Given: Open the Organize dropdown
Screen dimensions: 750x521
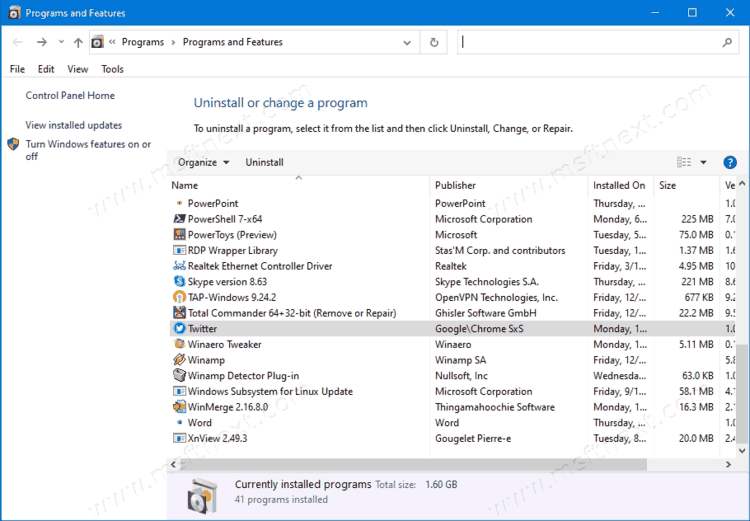Looking at the screenshot, I should coord(203,163).
